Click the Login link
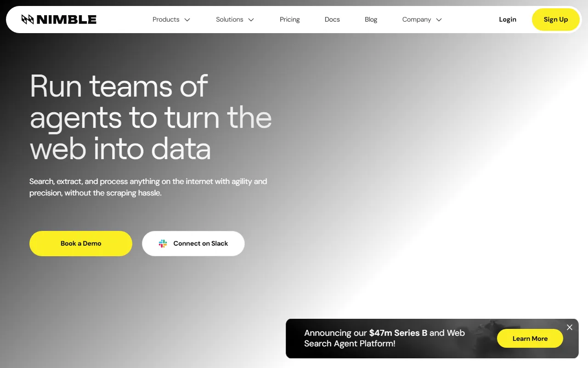This screenshot has width=588, height=368. 507,19
